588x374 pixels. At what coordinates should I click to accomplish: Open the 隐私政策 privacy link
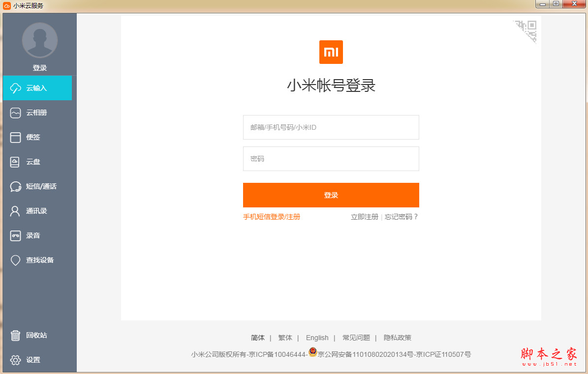398,338
